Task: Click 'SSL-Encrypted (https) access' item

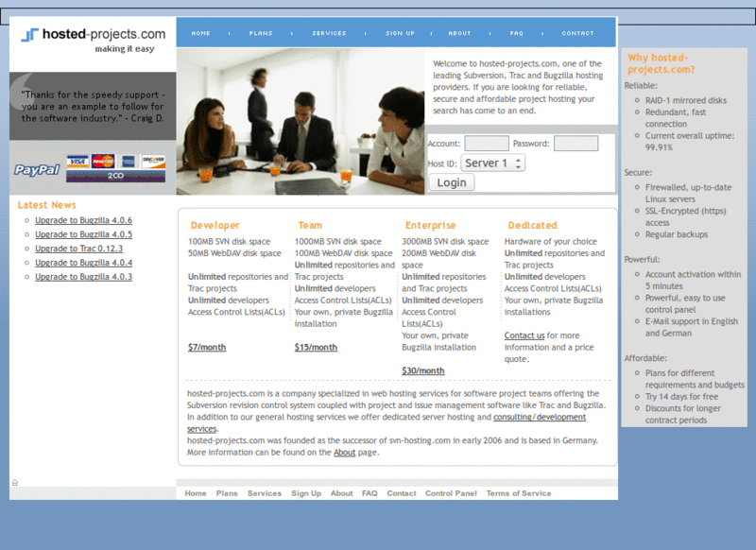Action: pos(686,217)
